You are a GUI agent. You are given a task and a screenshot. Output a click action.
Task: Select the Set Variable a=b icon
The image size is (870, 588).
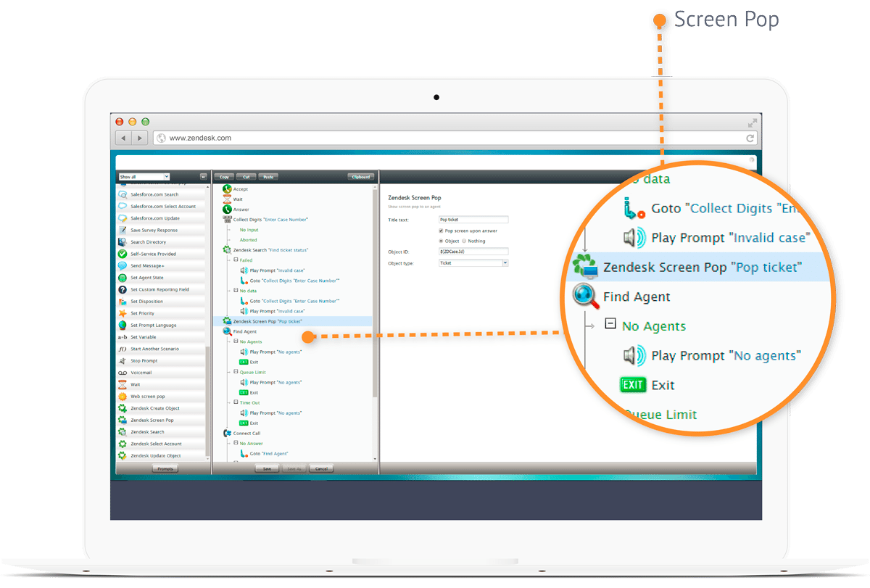pyautogui.click(x=123, y=337)
